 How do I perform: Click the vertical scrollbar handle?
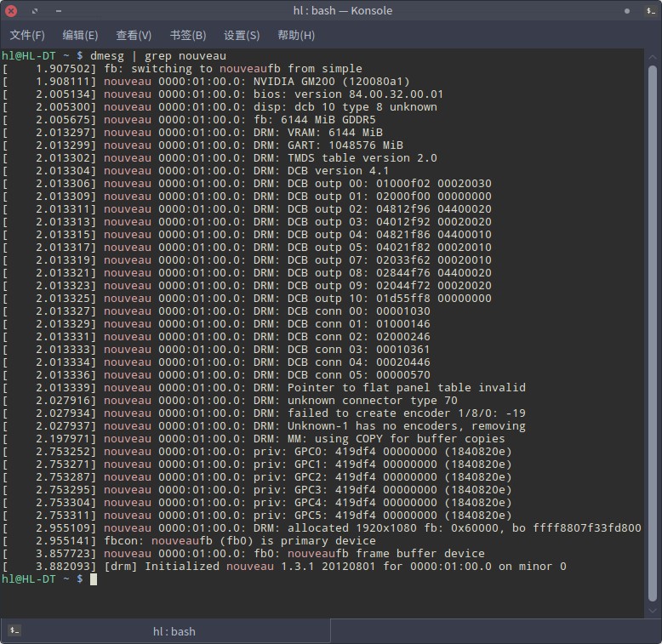(x=653, y=333)
